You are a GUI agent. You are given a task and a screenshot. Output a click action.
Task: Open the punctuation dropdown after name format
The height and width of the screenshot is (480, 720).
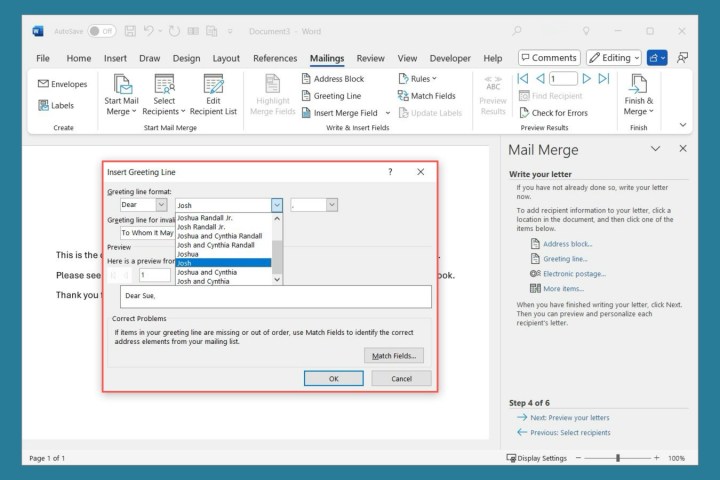331,205
